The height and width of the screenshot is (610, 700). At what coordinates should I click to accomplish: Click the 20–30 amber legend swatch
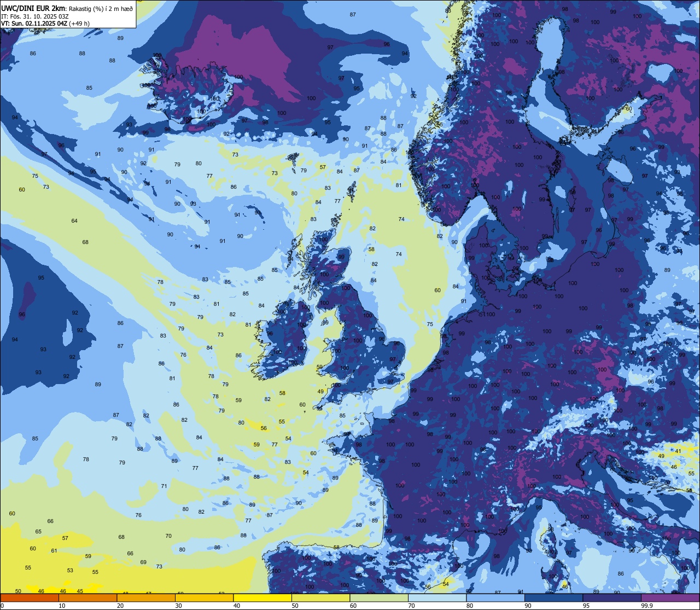coord(146,598)
